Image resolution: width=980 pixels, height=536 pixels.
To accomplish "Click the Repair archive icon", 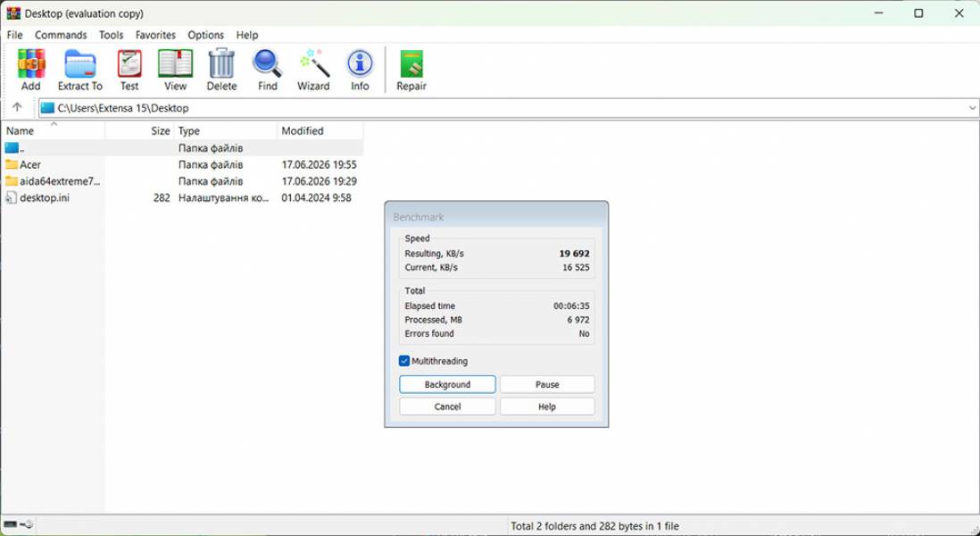I will tap(411, 63).
